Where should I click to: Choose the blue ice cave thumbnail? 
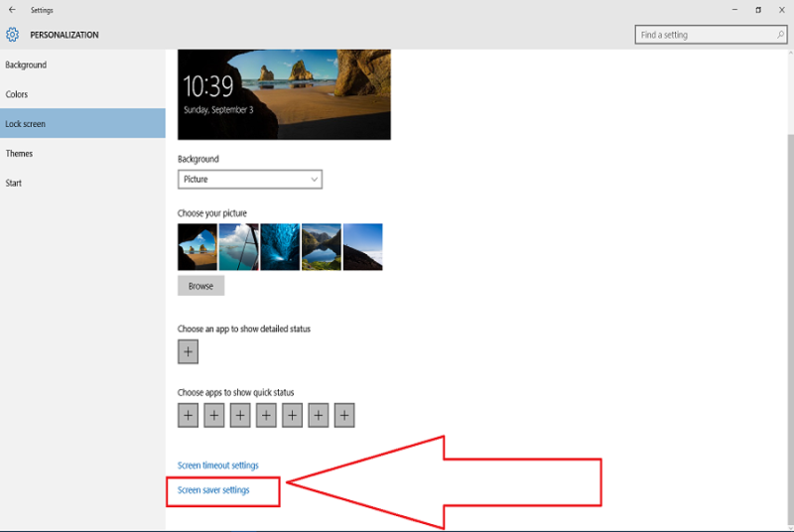(280, 247)
